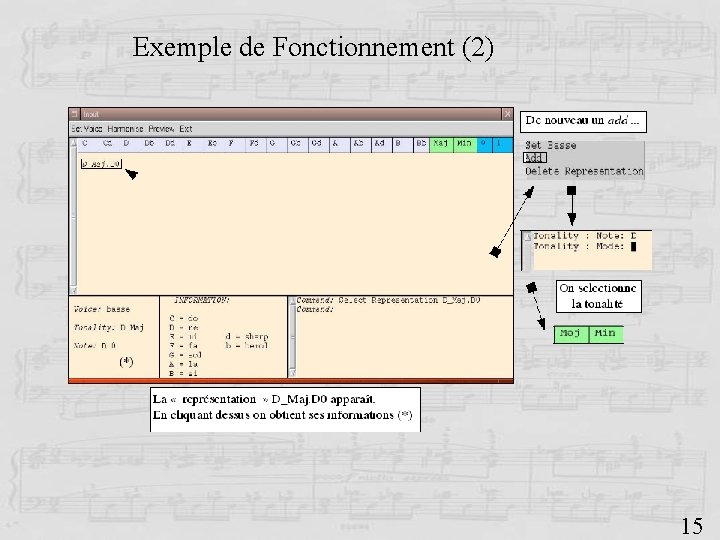720x540 pixels.
Task: Click 'd = sharp' legend text
Action: [247, 337]
